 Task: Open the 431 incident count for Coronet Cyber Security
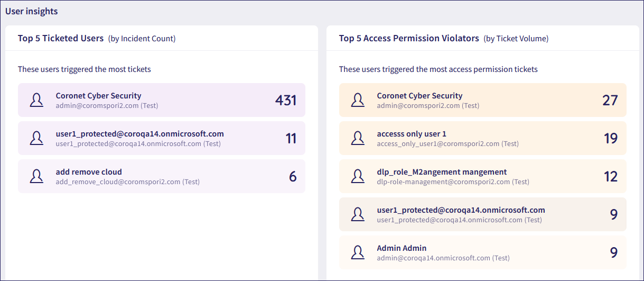(x=285, y=100)
